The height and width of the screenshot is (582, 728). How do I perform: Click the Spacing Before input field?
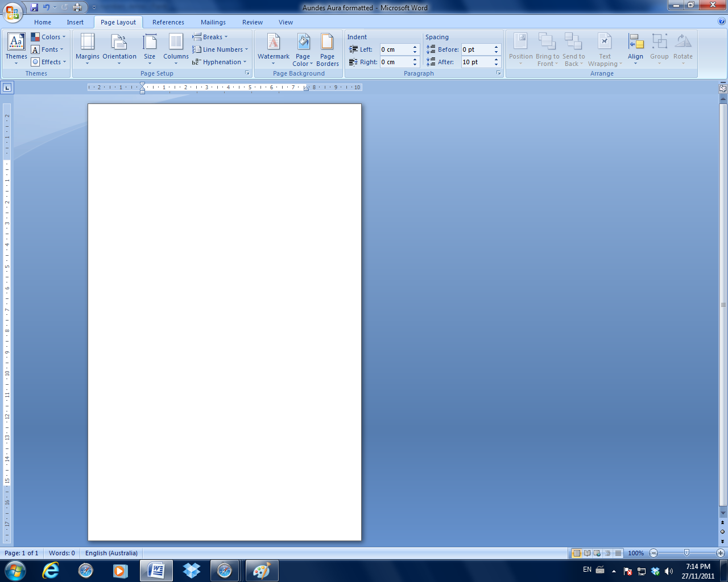tap(477, 49)
